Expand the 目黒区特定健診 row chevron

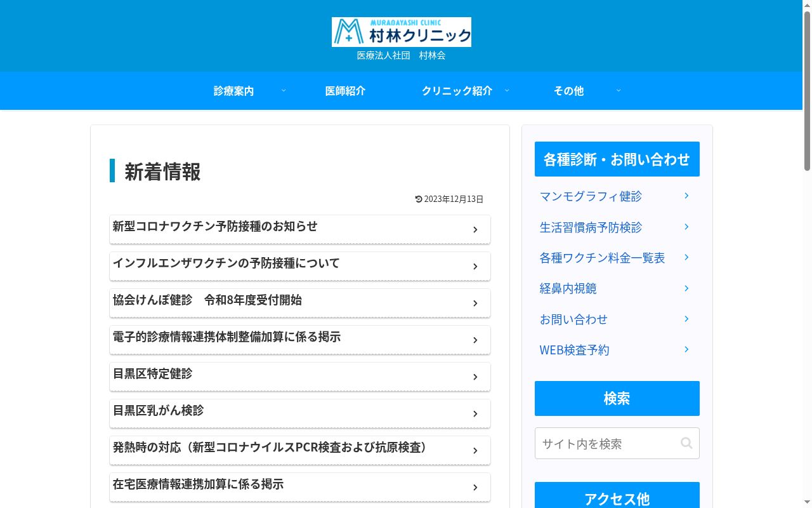click(475, 377)
